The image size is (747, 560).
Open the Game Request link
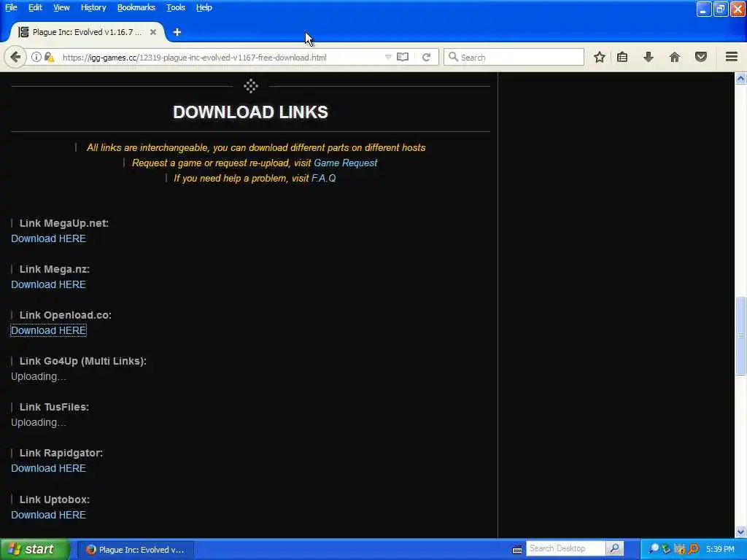(x=345, y=163)
